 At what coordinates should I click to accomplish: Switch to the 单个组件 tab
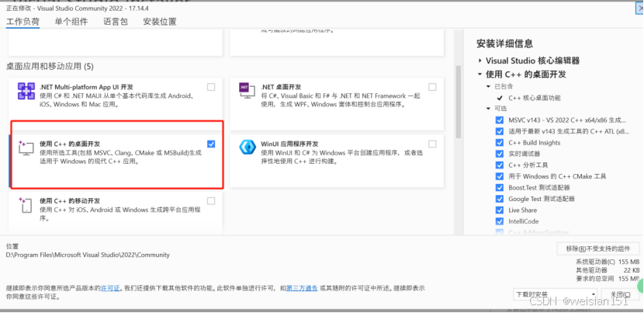(71, 22)
